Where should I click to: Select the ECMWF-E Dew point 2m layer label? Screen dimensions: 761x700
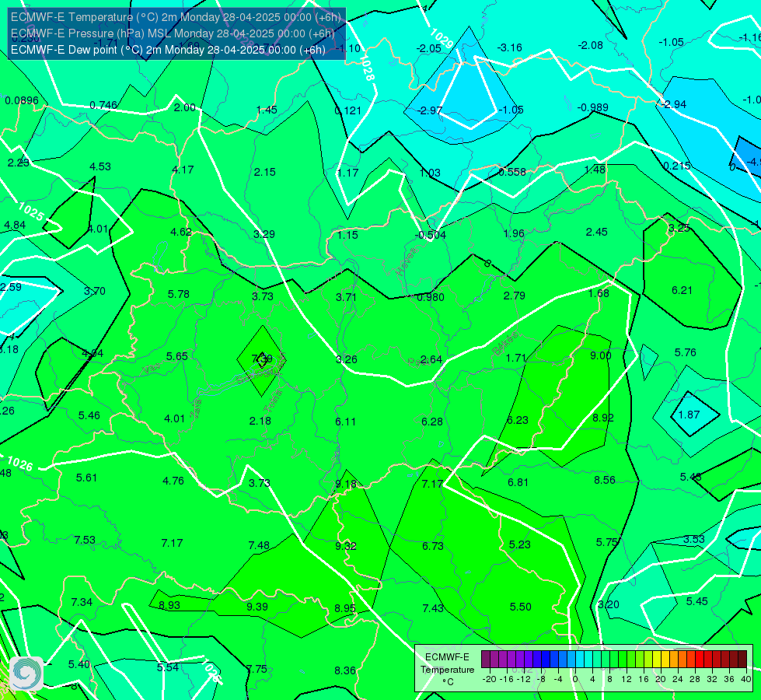168,50
